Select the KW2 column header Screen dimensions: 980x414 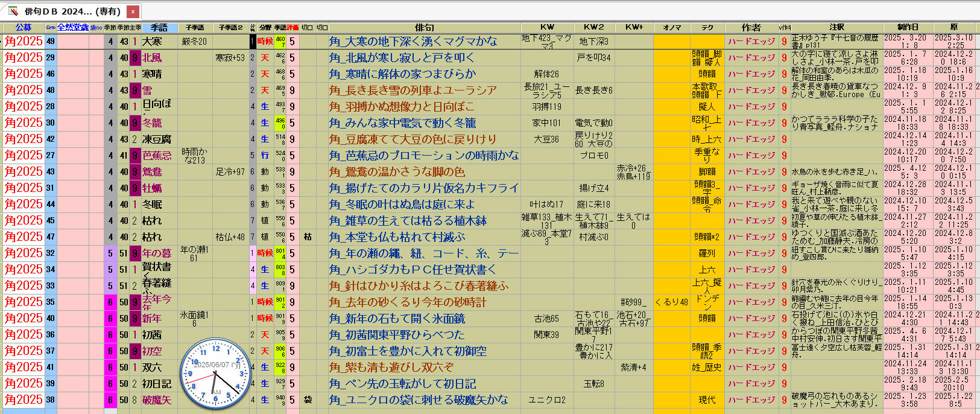click(x=593, y=27)
